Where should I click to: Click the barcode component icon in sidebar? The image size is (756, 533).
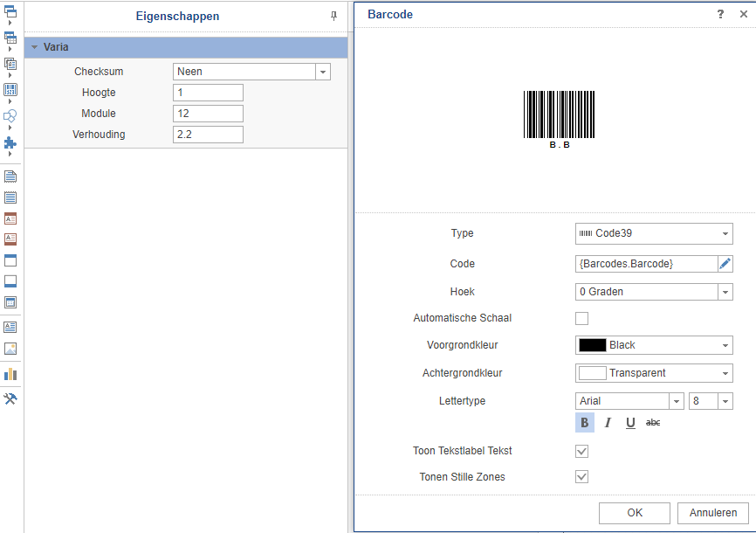[10, 89]
